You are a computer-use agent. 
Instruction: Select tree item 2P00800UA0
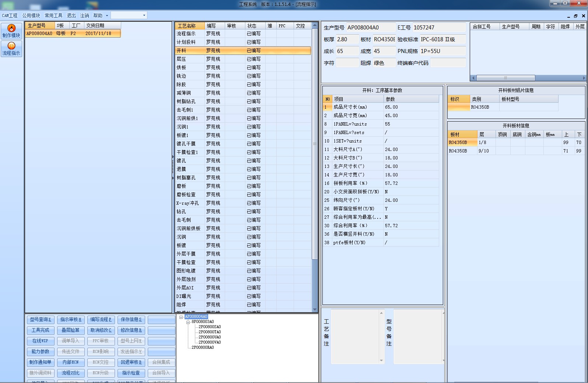point(210,337)
